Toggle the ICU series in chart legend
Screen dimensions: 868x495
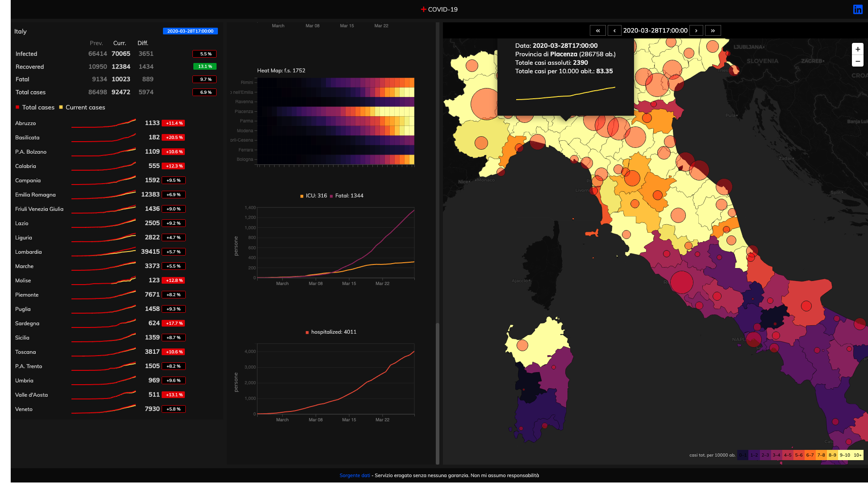click(313, 196)
